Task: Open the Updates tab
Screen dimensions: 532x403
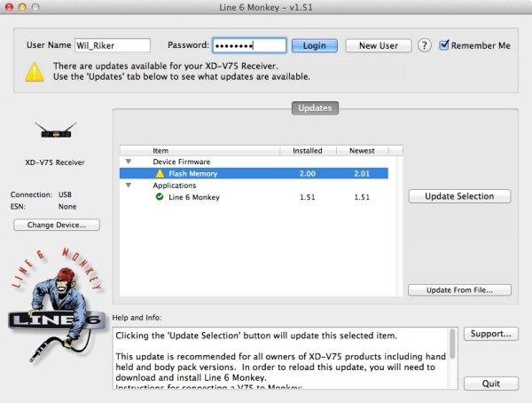Action: tap(315, 108)
